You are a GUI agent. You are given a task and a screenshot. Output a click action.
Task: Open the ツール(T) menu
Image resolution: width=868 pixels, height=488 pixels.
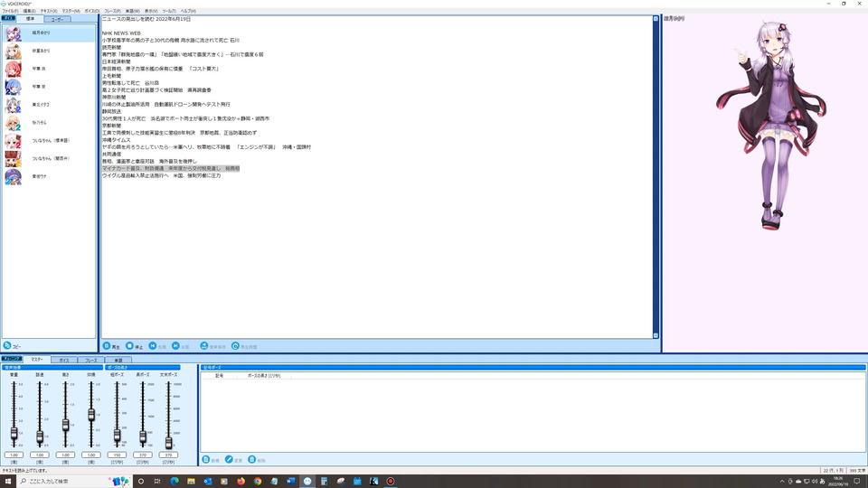coord(169,11)
